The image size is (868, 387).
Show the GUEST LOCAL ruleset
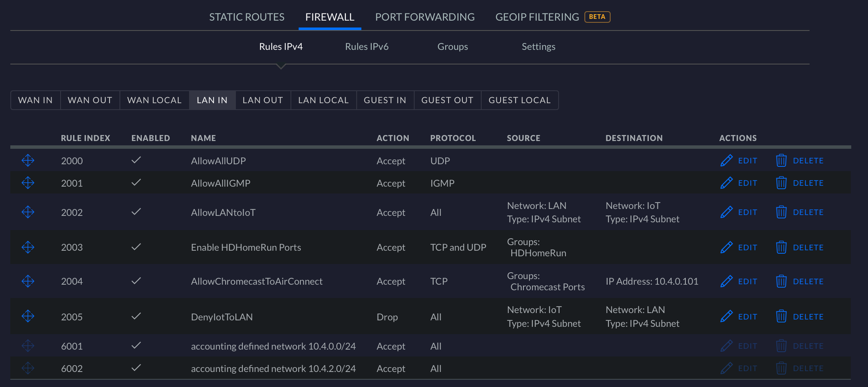click(x=519, y=100)
